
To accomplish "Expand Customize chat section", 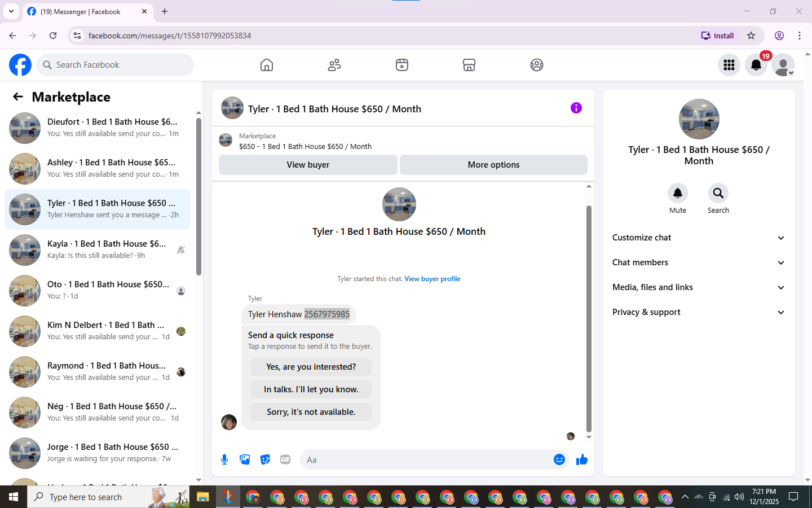I will point(699,238).
